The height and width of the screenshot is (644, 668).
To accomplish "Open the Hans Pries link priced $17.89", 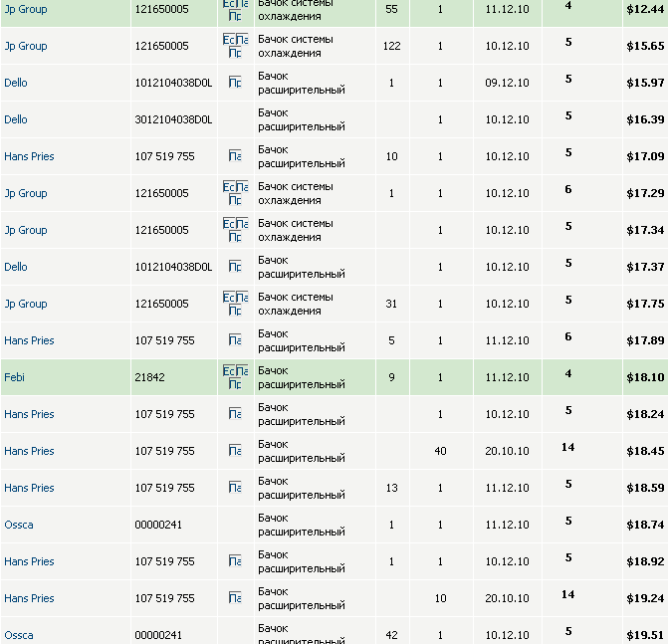I will [29, 340].
